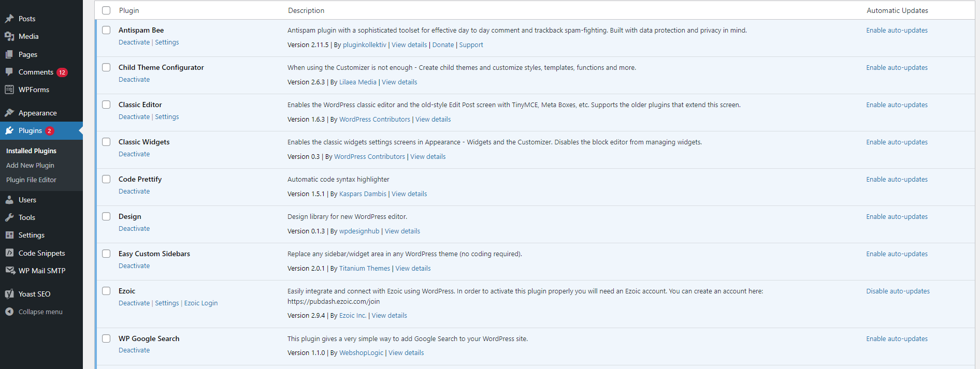Screen dimensions: 980x369
Task: Open Posts via the pin icon
Action: point(9,19)
